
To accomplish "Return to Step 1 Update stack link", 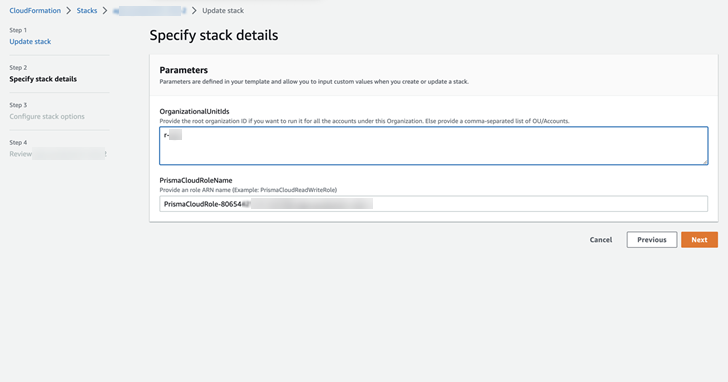I will pos(30,41).
